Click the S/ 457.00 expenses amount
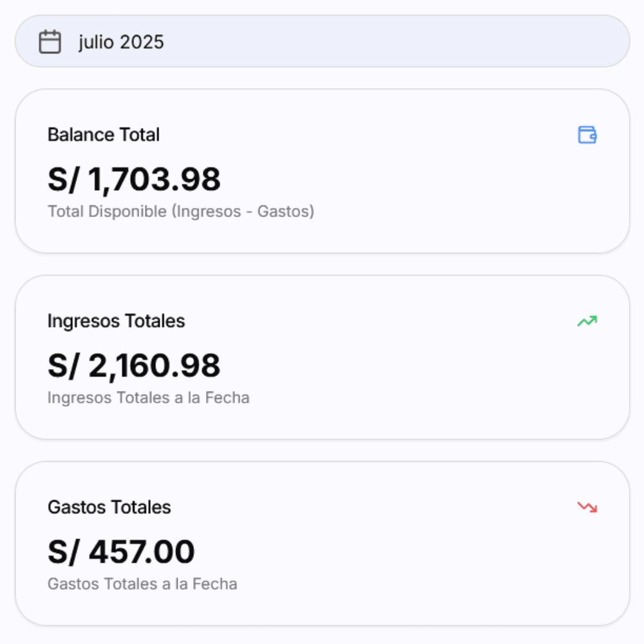This screenshot has height=644, width=644. click(121, 551)
